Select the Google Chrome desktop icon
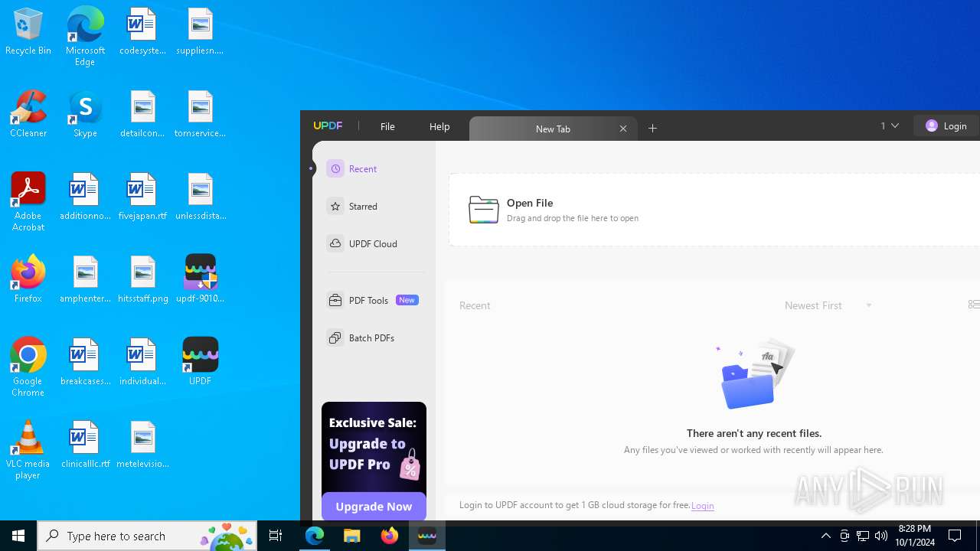 (x=28, y=367)
